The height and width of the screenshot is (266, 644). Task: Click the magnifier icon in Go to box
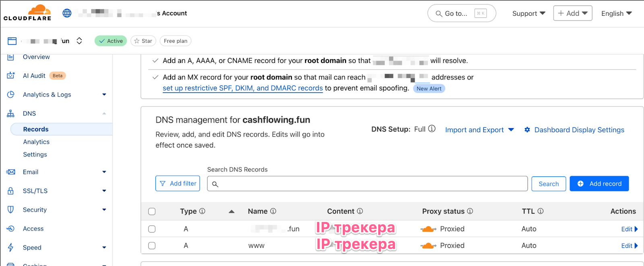[439, 14]
